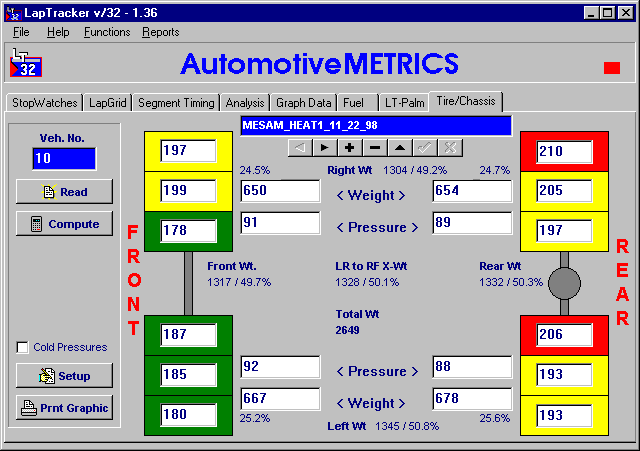Image resolution: width=640 pixels, height=451 pixels.
Task: Open the File menu
Action: point(21,32)
